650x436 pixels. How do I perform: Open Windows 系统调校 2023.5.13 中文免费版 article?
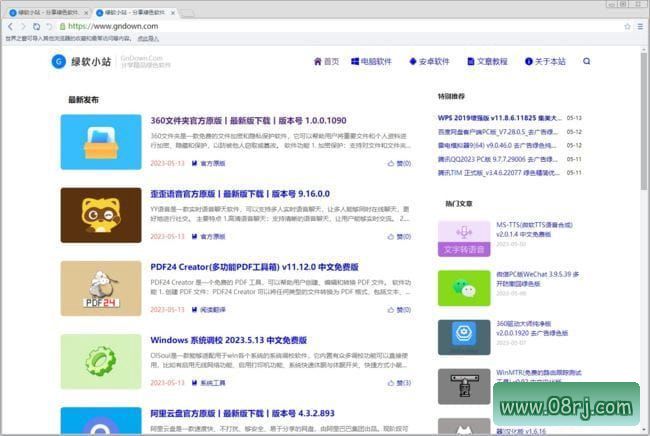coord(228,340)
